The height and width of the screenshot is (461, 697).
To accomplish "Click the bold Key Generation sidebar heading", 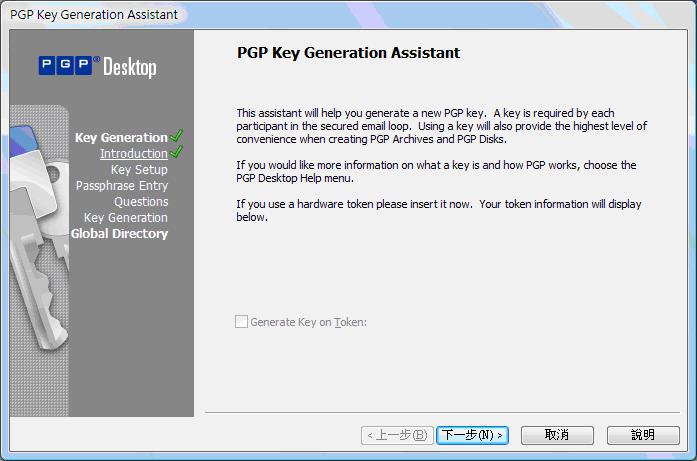I will (x=121, y=138).
